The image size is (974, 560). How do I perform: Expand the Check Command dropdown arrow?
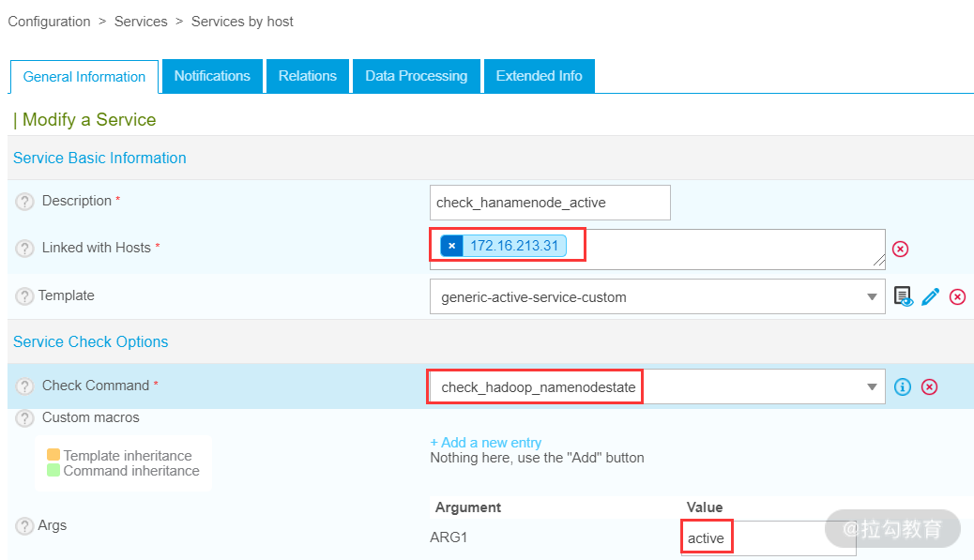[872, 386]
